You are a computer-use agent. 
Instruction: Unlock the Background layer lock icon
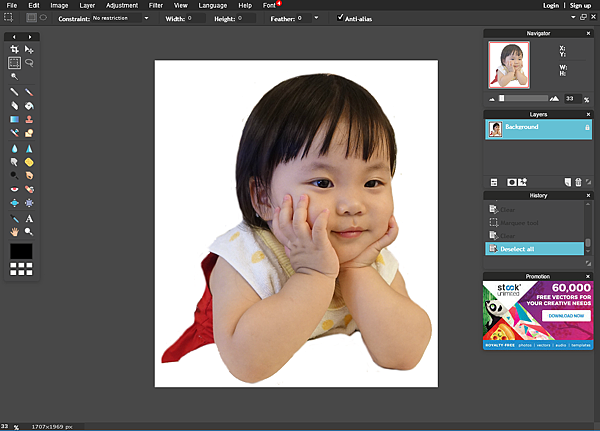click(x=587, y=127)
